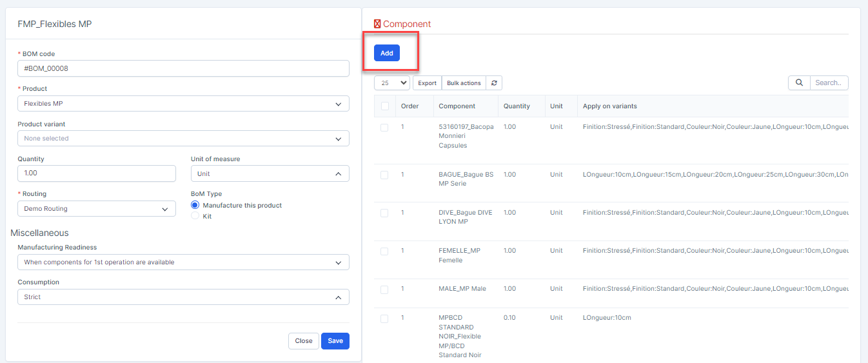Click the Export button

[427, 83]
